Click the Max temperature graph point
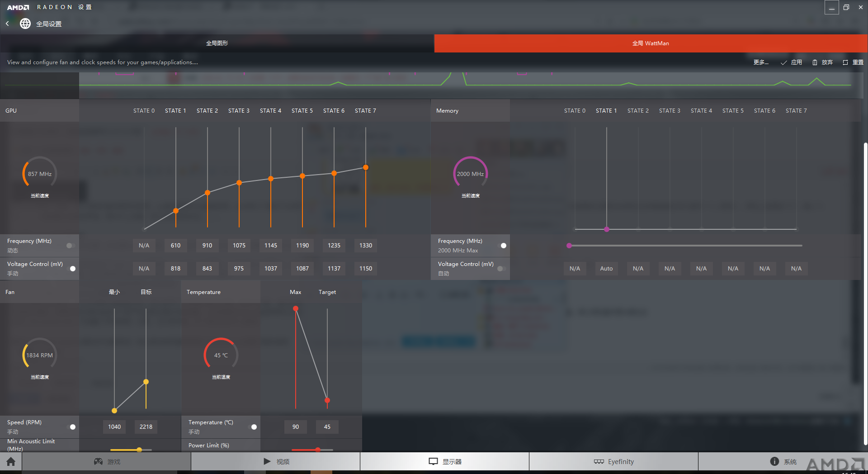This screenshot has height=474, width=868. 296,308
